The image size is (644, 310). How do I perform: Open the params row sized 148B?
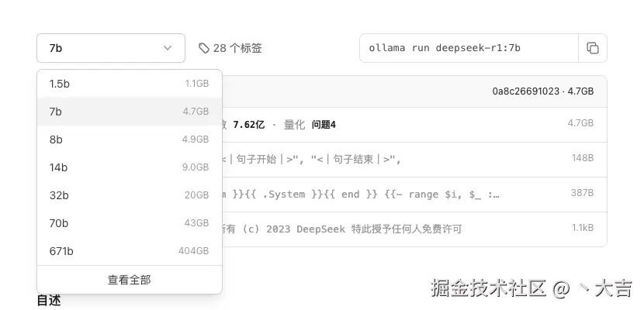414,160
